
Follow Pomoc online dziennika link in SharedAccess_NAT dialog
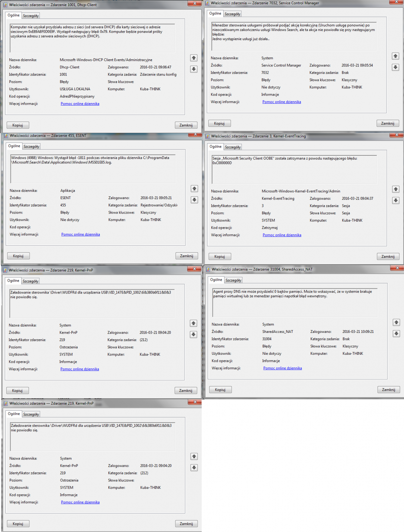click(282, 368)
